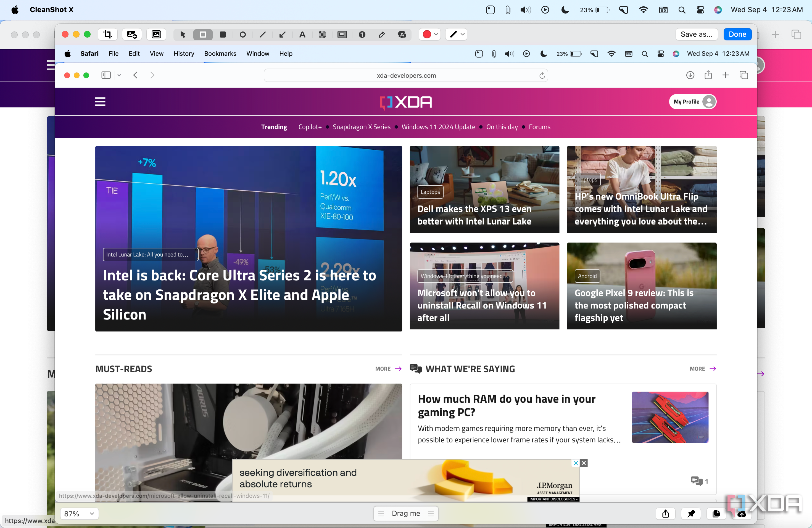Click the Dell XPS 13 article card
This screenshot has width=812, height=528.
484,189
